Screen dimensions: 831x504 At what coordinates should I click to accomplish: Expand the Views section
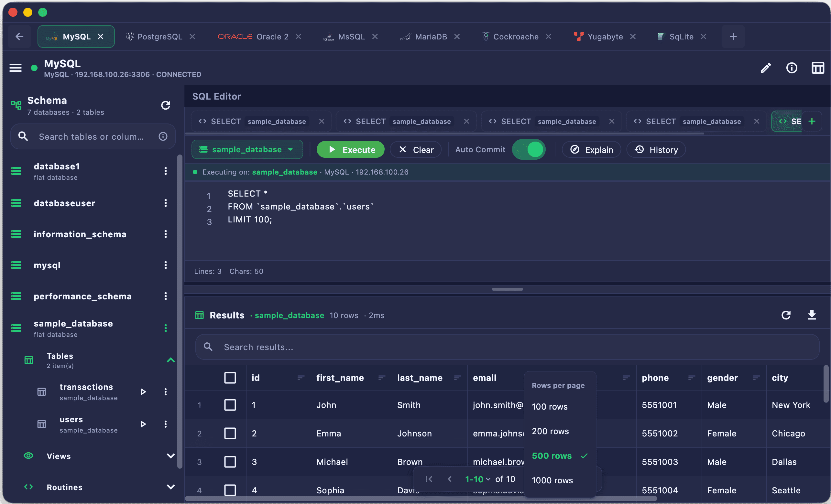pos(171,456)
